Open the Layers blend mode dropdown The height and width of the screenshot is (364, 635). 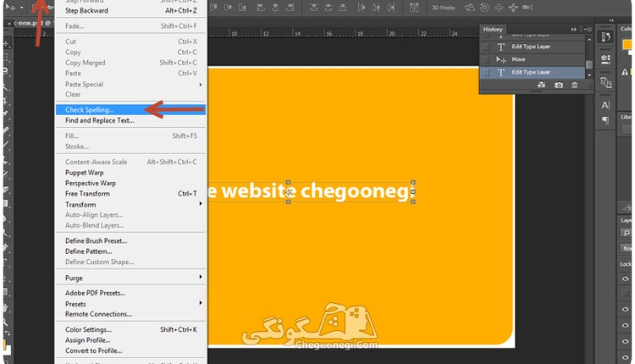coord(626,248)
